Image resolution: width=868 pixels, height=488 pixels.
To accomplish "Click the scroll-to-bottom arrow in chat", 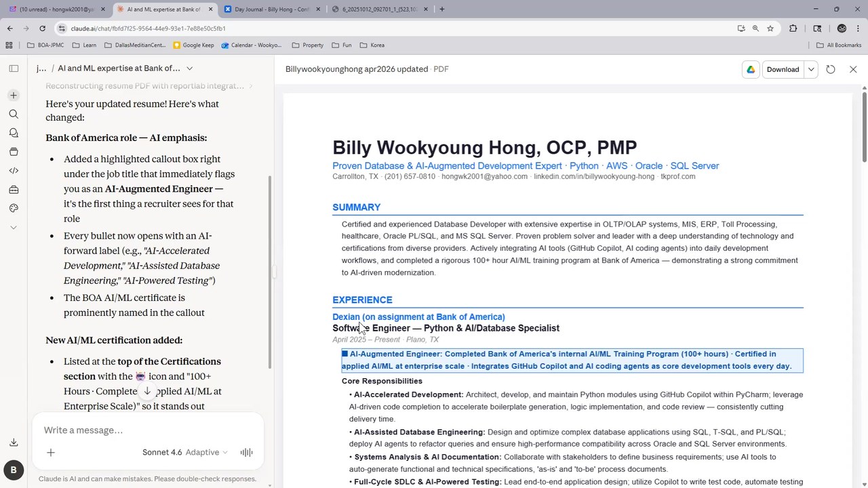I will pyautogui.click(x=147, y=392).
